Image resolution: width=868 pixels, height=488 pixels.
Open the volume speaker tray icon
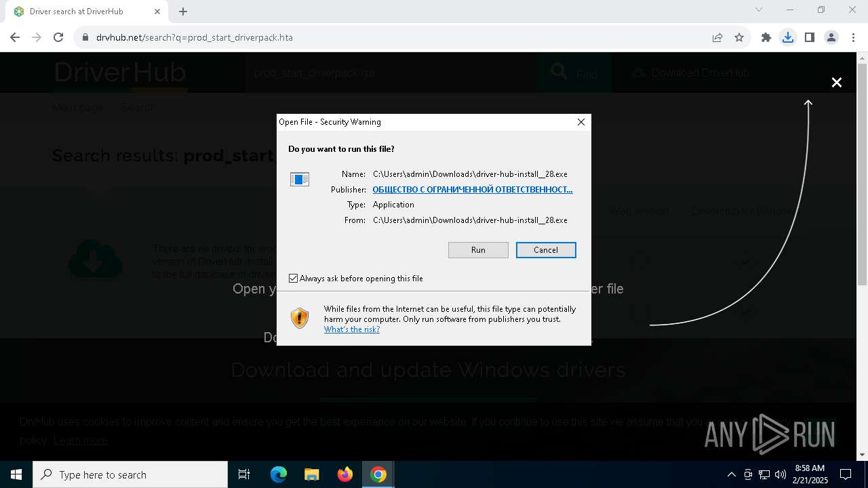click(781, 474)
